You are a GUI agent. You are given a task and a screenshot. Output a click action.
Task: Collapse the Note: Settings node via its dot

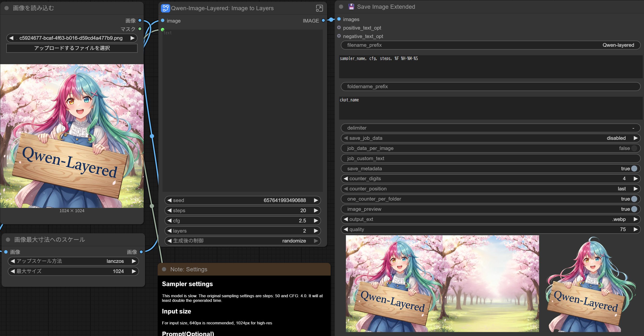[x=164, y=269]
